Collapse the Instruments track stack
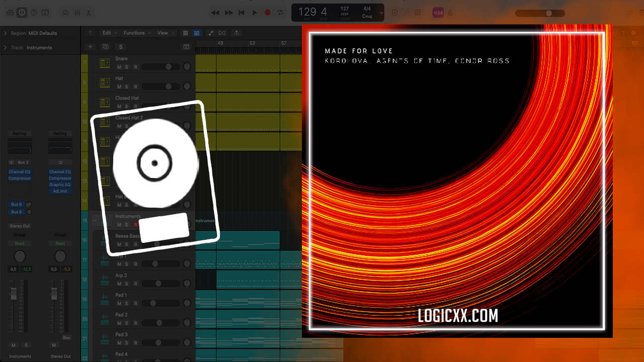This screenshot has height=362, width=644. point(95,220)
